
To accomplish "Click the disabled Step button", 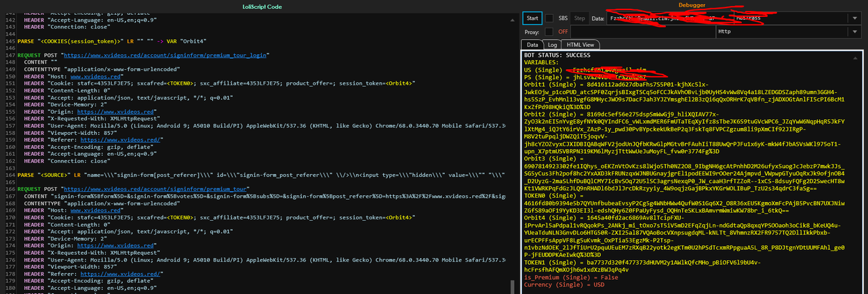I will 580,18.
